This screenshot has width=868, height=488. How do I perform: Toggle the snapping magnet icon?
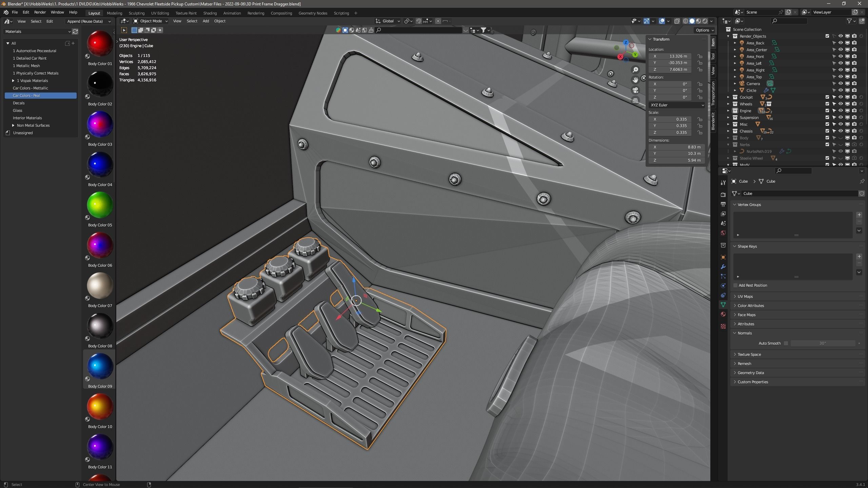pyautogui.click(x=419, y=21)
